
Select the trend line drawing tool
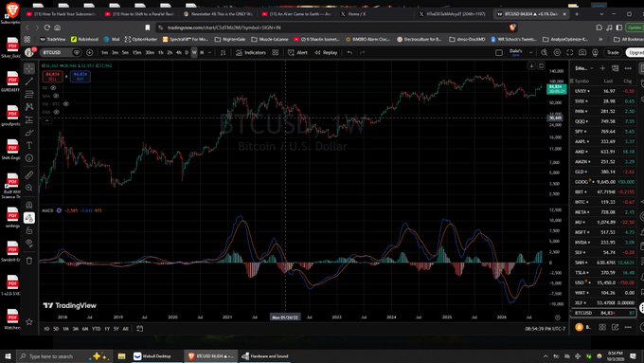pyautogui.click(x=29, y=82)
